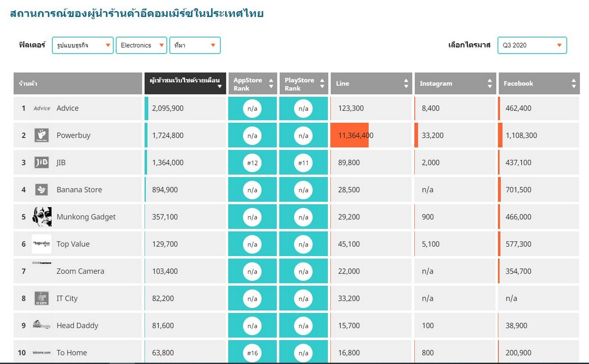The width and height of the screenshot is (589, 364).
Task: Open the Zoom Camera store name
Action: tap(80, 271)
